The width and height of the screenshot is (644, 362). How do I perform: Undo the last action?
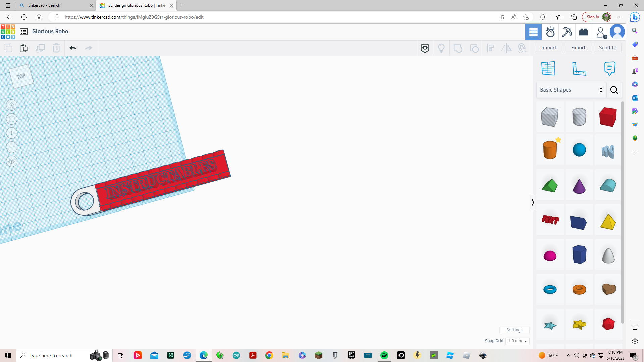click(73, 48)
